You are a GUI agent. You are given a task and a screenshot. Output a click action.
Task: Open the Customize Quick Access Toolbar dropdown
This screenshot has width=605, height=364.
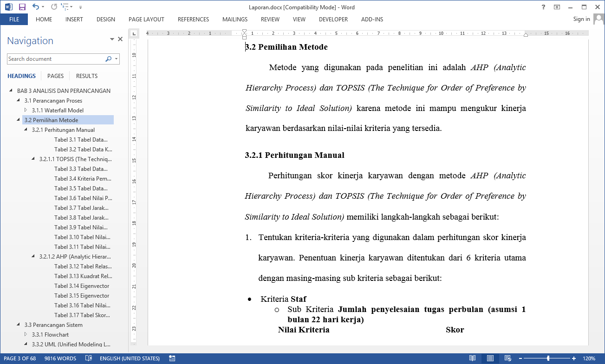80,7
